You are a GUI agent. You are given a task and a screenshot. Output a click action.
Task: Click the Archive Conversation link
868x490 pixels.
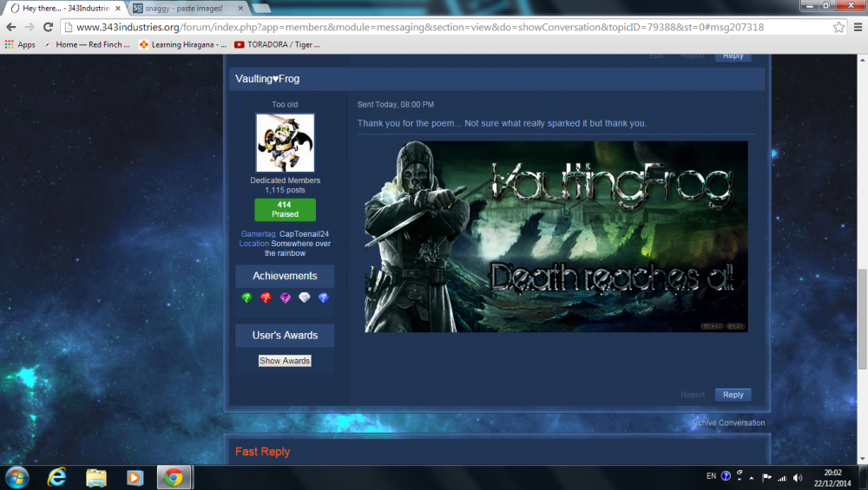727,423
